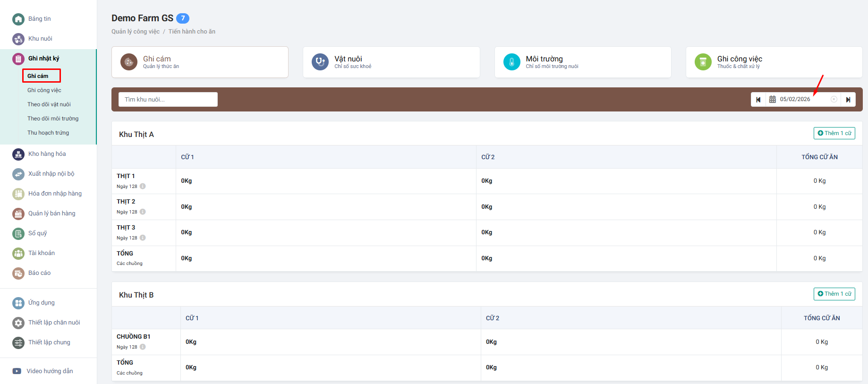Expand Thiết lập chăn nuôi menu

[x=54, y=323]
